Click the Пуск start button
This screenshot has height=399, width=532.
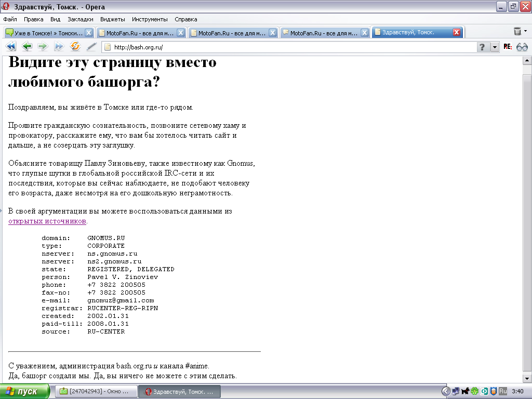pos(24,392)
